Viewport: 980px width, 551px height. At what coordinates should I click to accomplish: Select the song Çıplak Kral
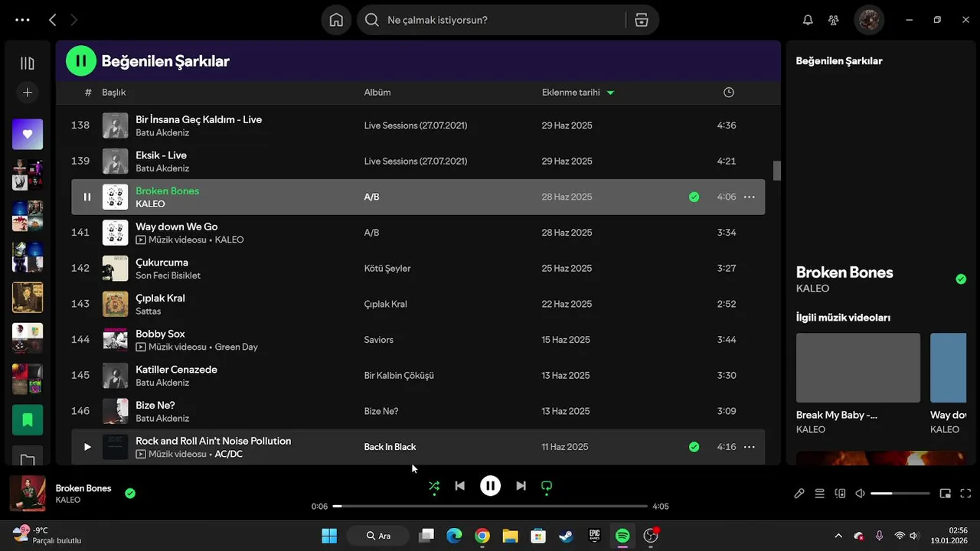click(x=160, y=298)
